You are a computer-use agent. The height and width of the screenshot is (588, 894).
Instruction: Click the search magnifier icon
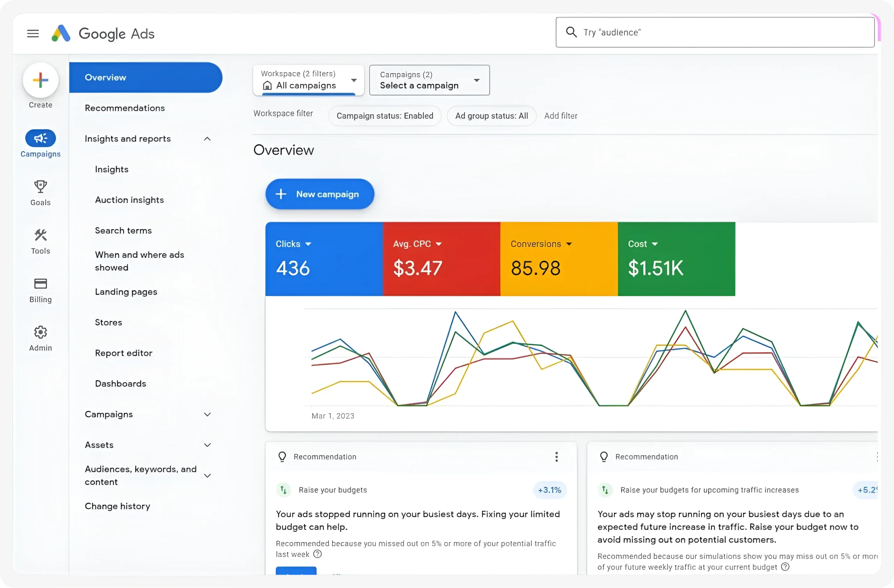(x=571, y=32)
